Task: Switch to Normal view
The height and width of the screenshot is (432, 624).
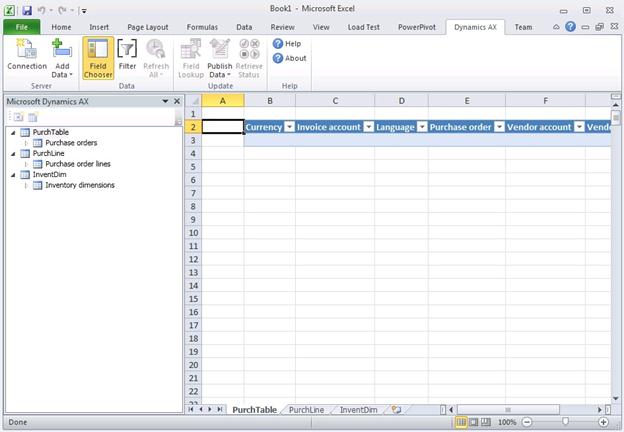Action: [460, 422]
